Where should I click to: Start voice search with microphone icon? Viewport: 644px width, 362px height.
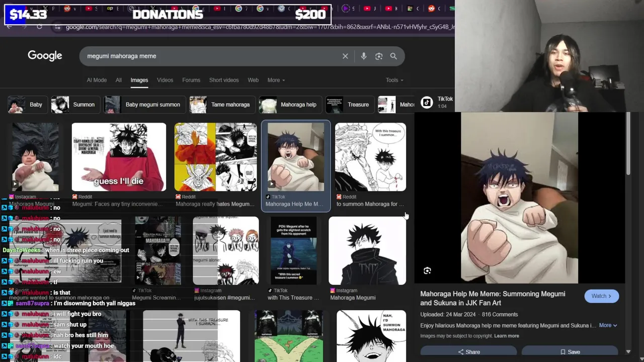coord(364,56)
